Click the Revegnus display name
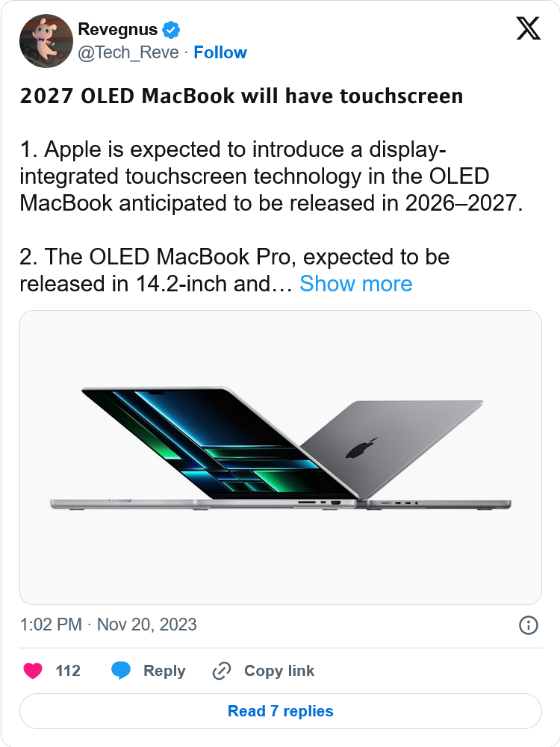The width and height of the screenshot is (560, 747). [118, 30]
